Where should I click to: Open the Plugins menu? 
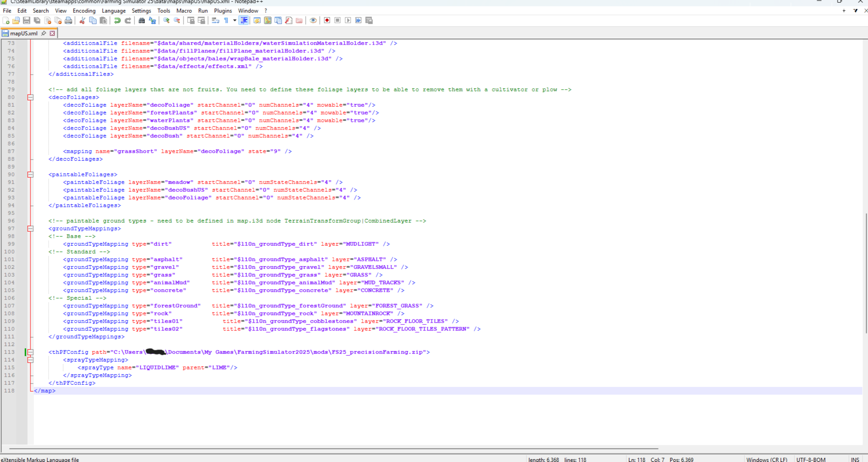[223, 10]
